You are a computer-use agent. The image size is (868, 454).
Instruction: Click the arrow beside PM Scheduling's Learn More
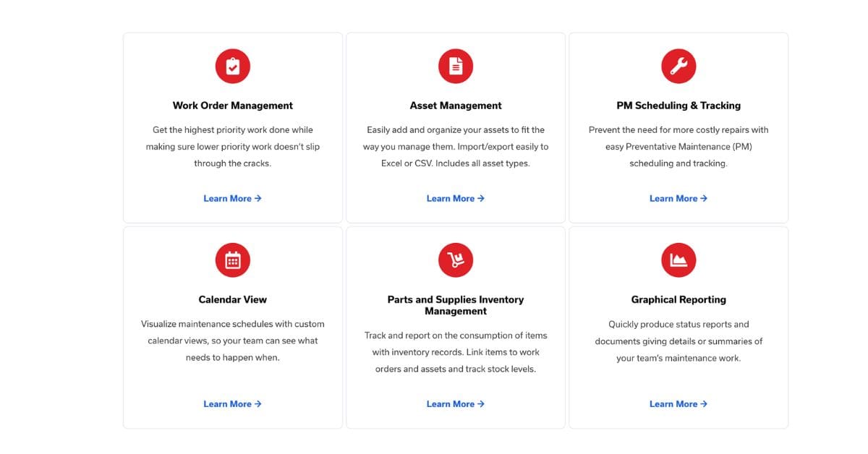[702, 198]
